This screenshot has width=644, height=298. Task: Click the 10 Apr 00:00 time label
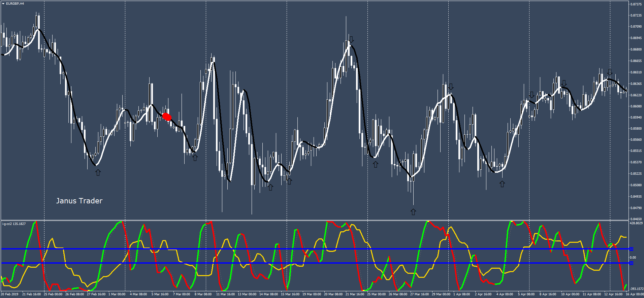(x=570, y=294)
